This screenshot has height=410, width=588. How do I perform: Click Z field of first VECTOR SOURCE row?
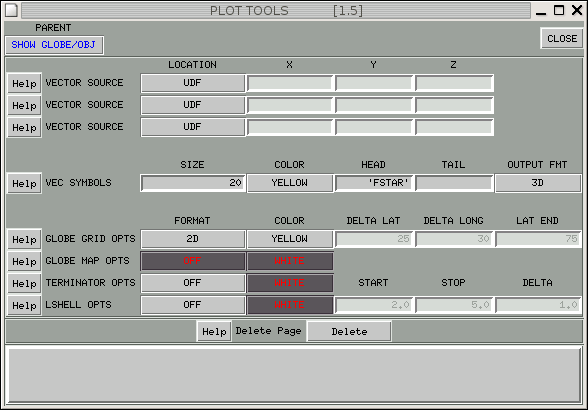tap(454, 83)
